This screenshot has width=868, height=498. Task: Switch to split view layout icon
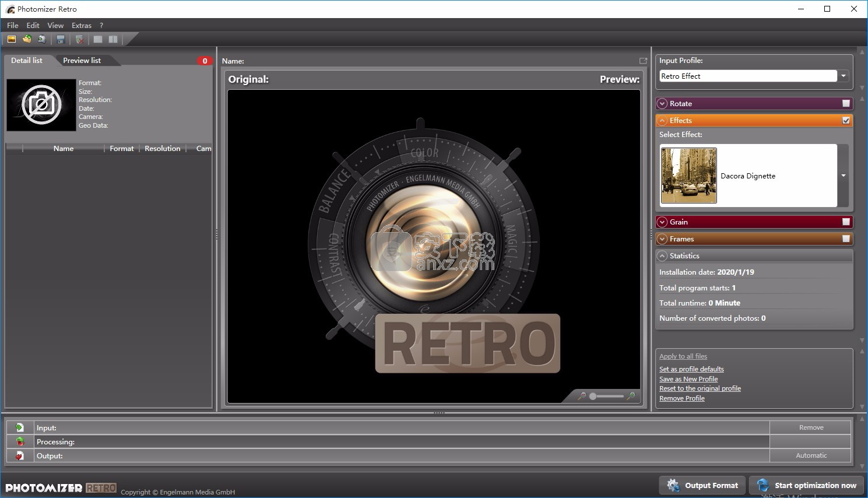click(113, 39)
